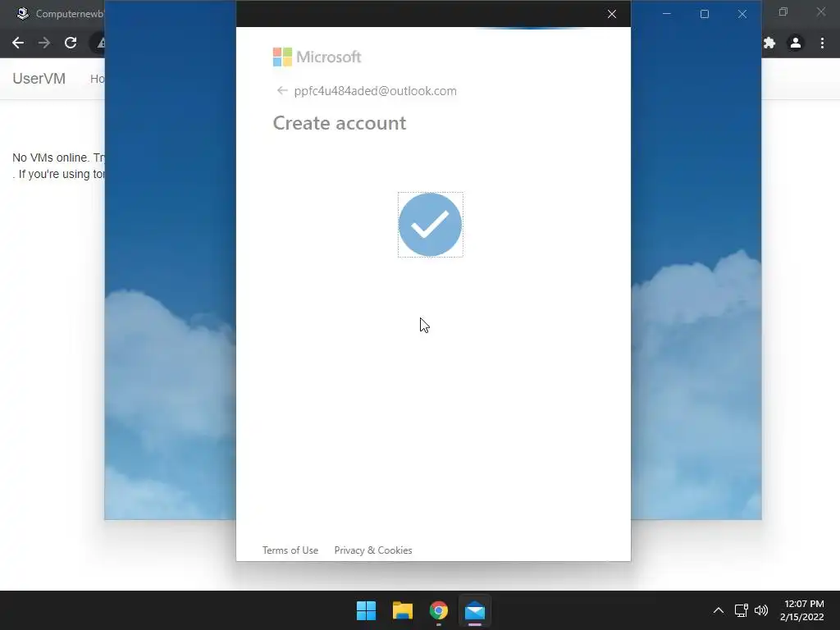Show hidden tray icons chevron
This screenshot has height=630, width=840.
click(719, 610)
